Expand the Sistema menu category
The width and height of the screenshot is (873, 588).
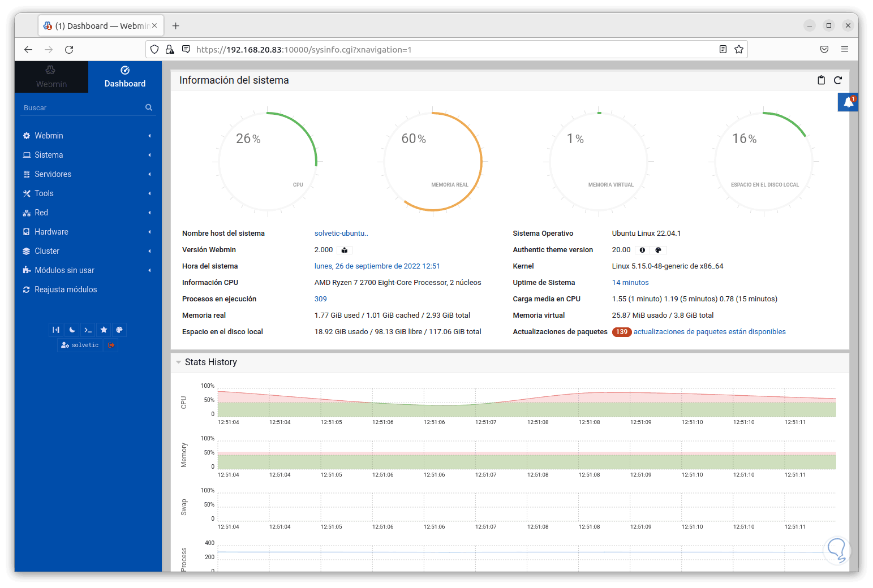pos(88,155)
